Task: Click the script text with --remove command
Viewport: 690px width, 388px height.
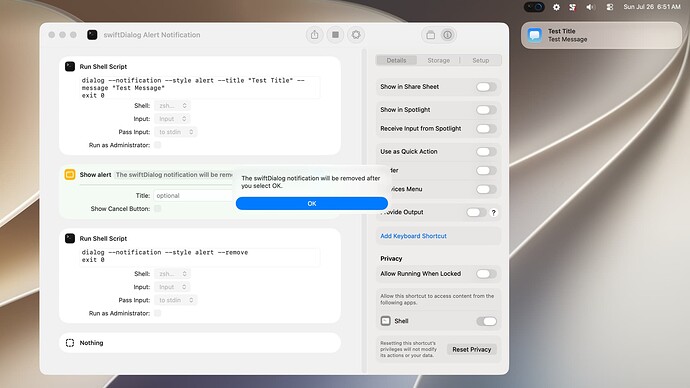Action: coord(200,256)
